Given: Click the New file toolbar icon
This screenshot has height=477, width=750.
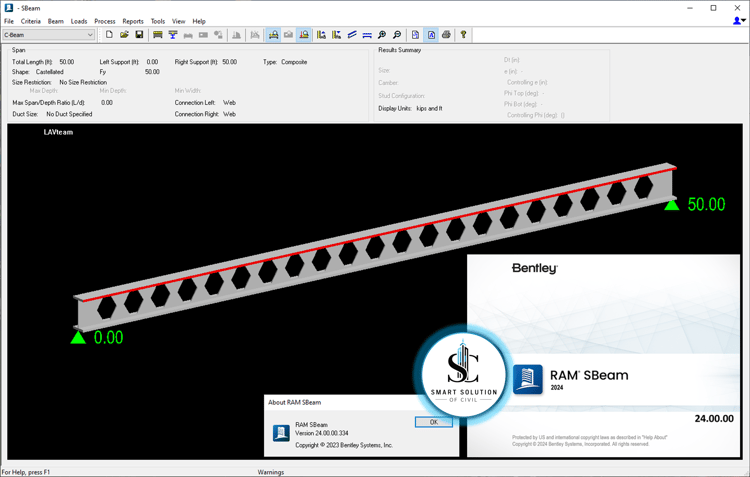Looking at the screenshot, I should 109,34.
